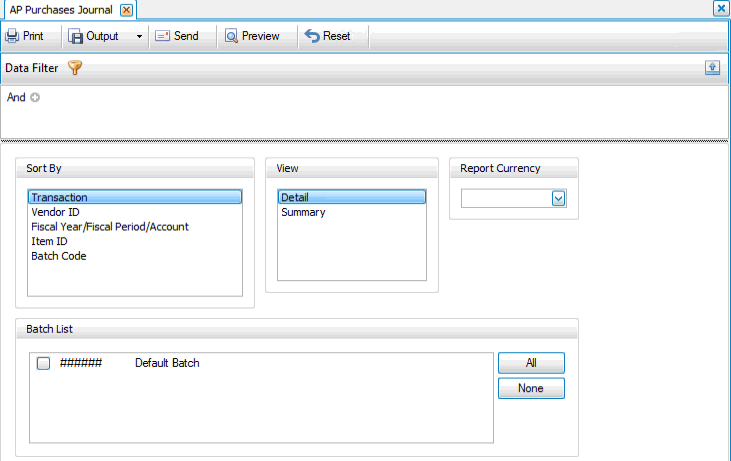
Task: Select Item ID sort option
Action: [49, 241]
